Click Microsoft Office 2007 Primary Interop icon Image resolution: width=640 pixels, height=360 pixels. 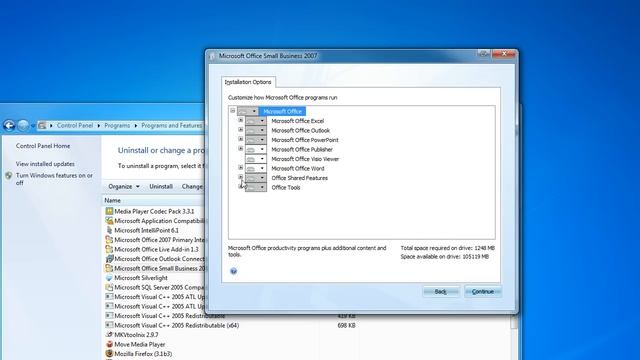(x=109, y=240)
